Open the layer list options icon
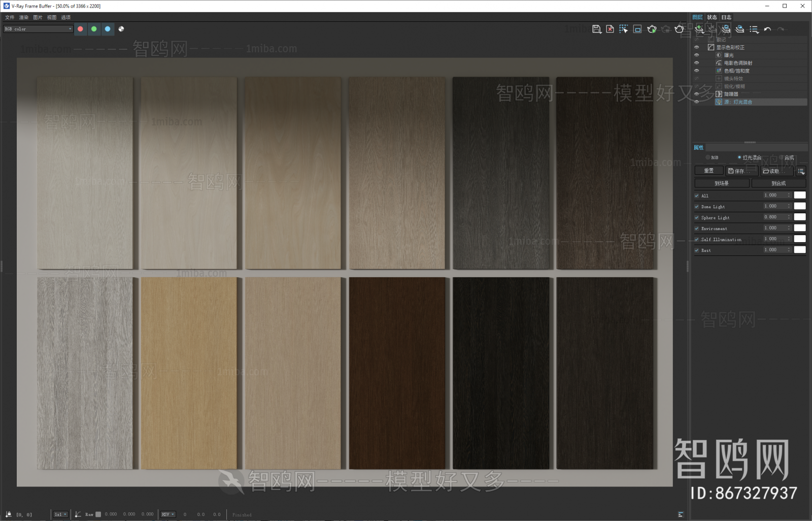Screen dimensions: 812x521 click(754, 29)
